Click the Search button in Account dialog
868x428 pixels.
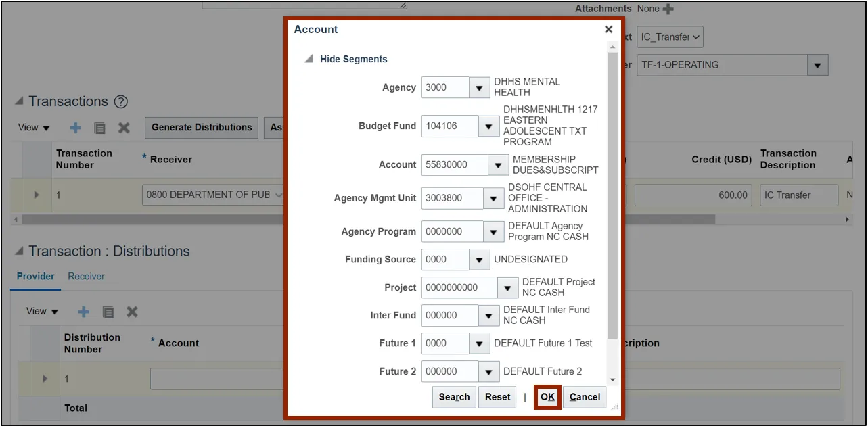coord(454,397)
